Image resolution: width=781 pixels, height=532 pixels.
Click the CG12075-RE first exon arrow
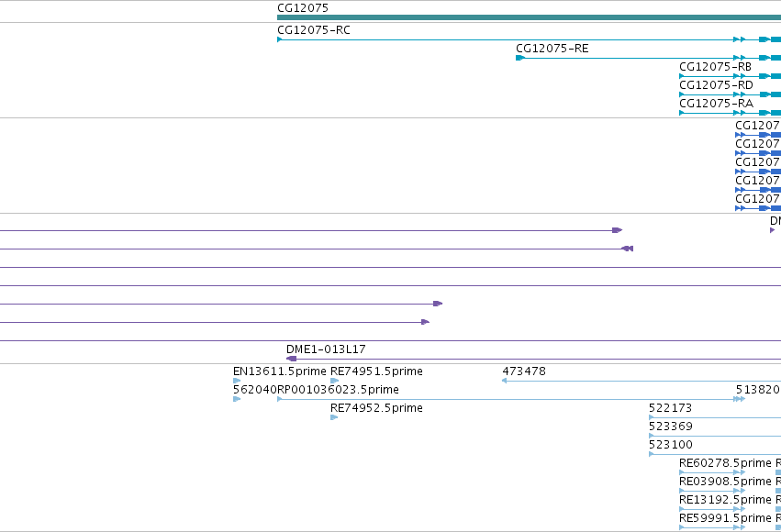pyautogui.click(x=520, y=58)
